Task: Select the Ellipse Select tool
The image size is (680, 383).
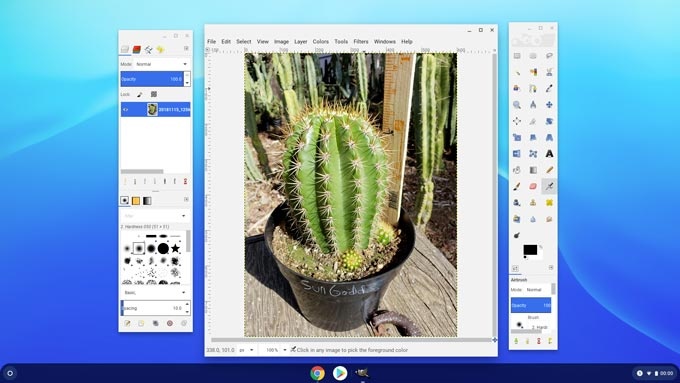Action: [x=533, y=56]
